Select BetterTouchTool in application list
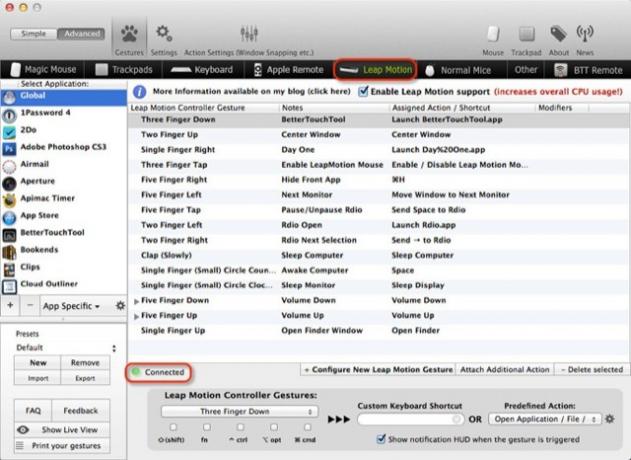 pyautogui.click(x=64, y=233)
